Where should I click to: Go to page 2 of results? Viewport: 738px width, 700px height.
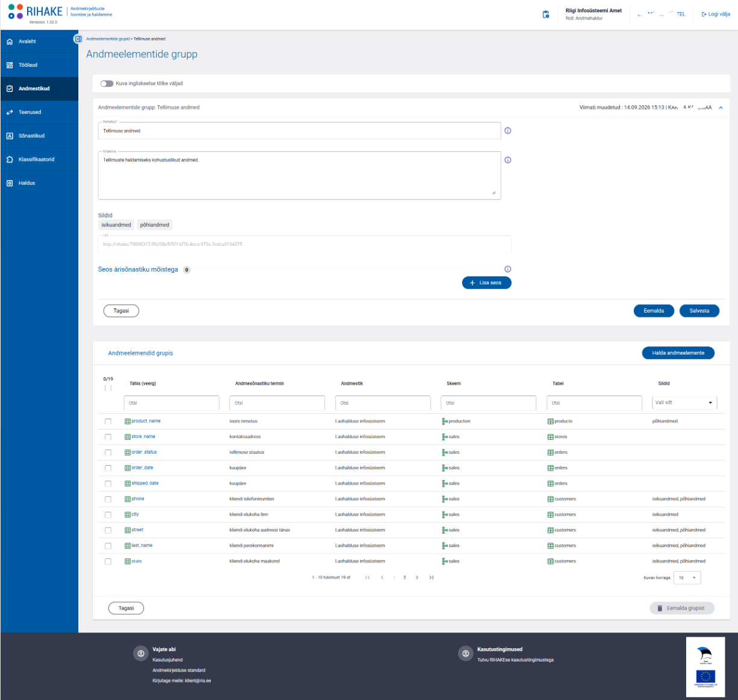[405, 578]
